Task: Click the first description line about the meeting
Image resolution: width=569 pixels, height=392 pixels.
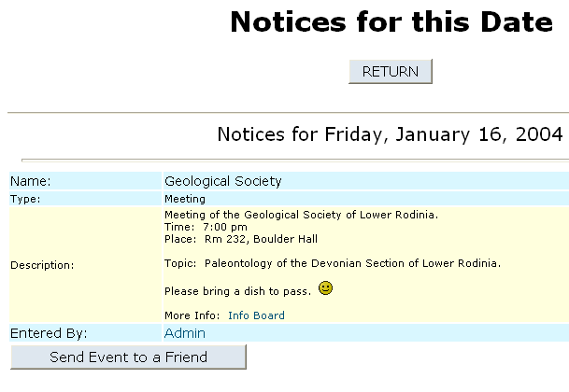Action: tap(301, 215)
